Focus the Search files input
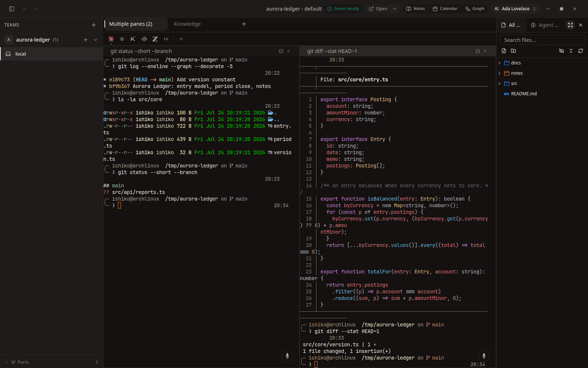 pyautogui.click(x=542, y=40)
